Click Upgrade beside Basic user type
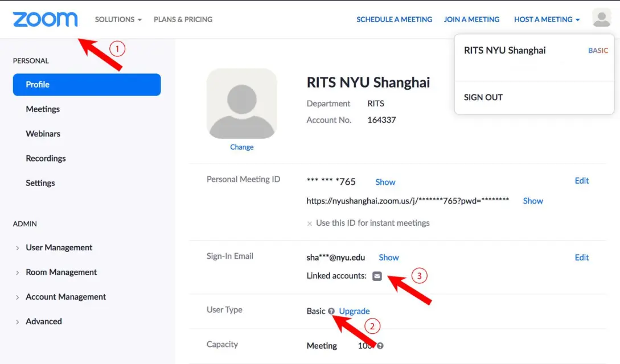Viewport: 620px width, 364px height. 354,311
